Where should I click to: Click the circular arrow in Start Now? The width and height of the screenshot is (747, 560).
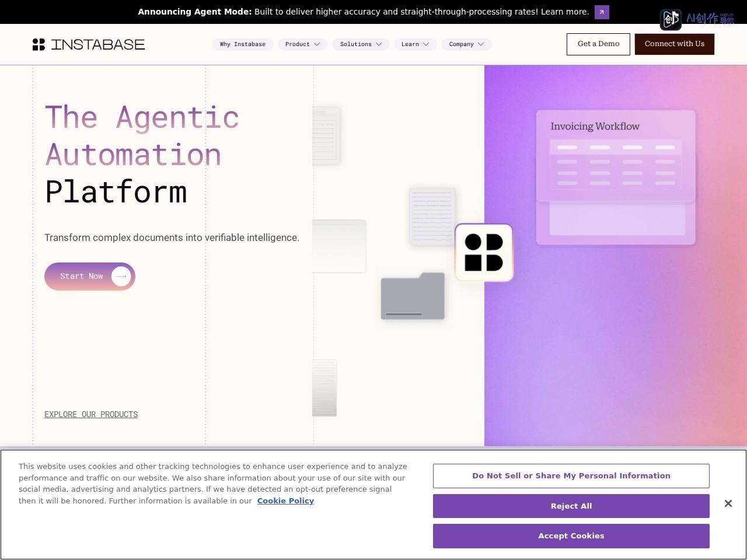click(x=121, y=276)
